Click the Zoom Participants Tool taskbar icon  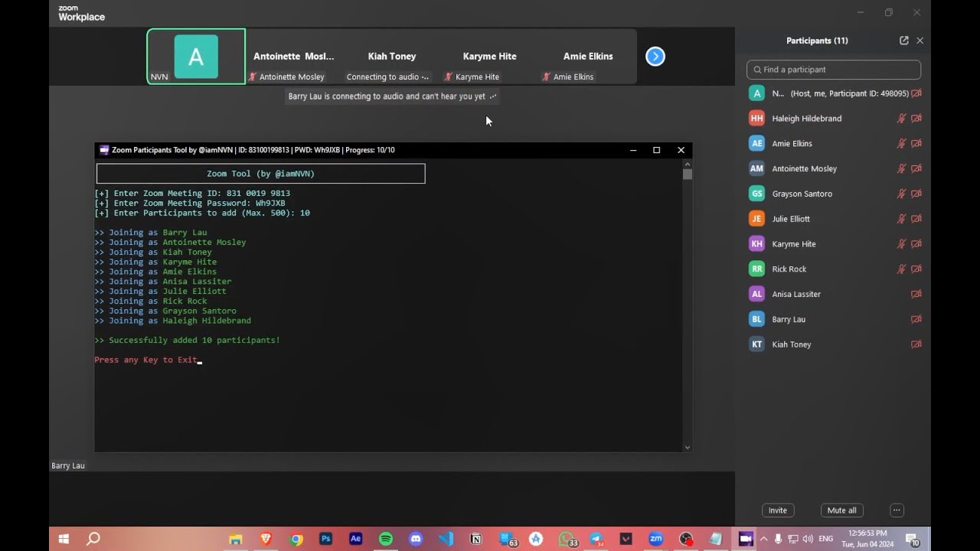click(x=746, y=539)
